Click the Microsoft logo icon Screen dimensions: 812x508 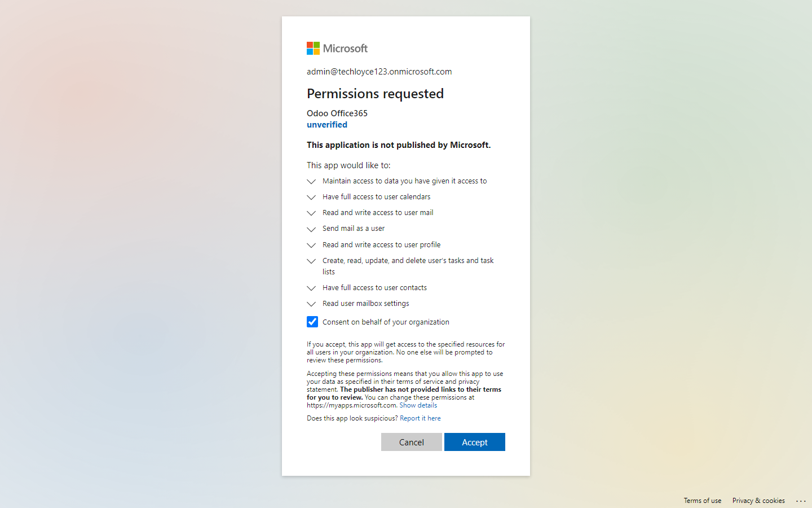click(313, 49)
